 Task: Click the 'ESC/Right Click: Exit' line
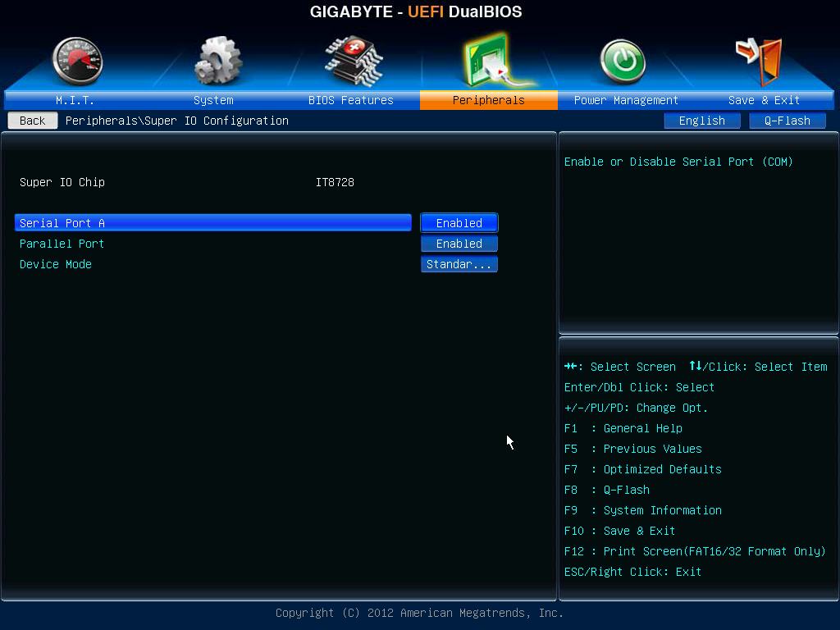coord(632,572)
